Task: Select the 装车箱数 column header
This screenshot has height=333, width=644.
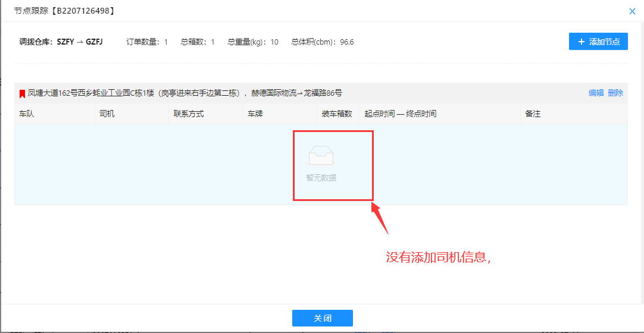Action: click(x=337, y=114)
